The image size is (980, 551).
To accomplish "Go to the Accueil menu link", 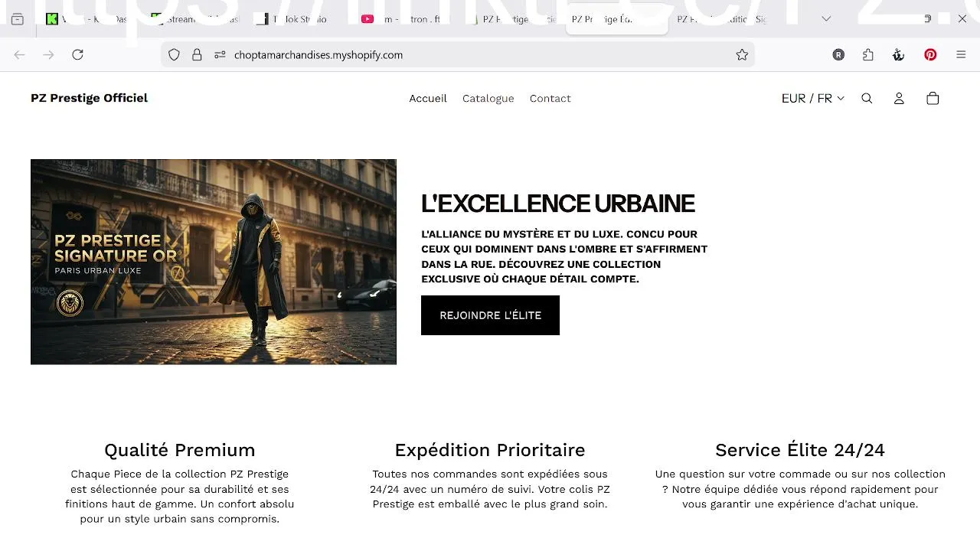I will tap(428, 98).
